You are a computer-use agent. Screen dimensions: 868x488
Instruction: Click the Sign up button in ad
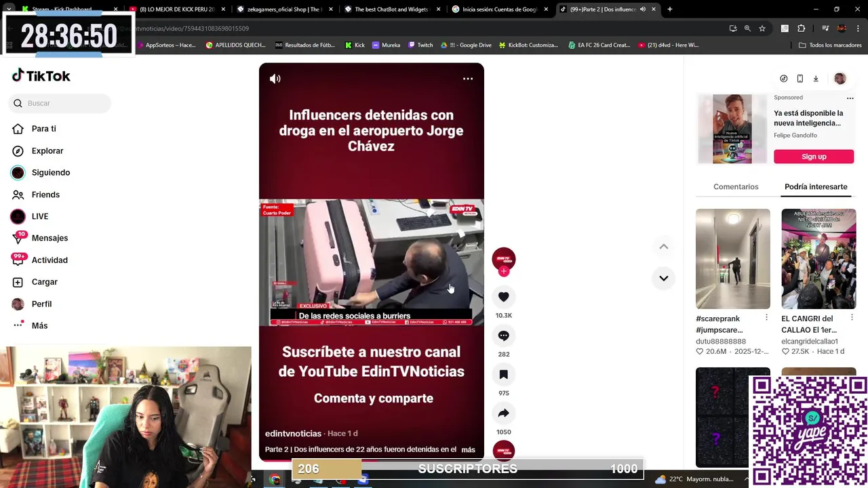pos(814,157)
